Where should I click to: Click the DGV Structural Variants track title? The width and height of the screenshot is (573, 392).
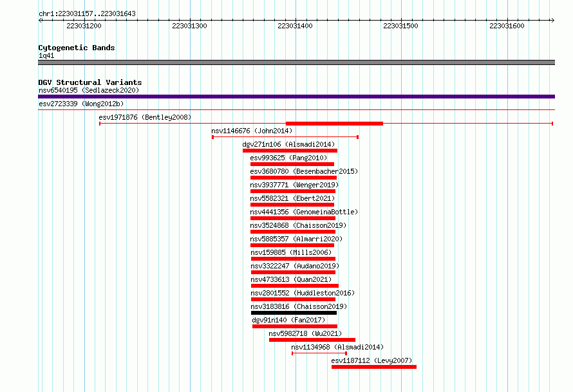pyautogui.click(x=90, y=82)
